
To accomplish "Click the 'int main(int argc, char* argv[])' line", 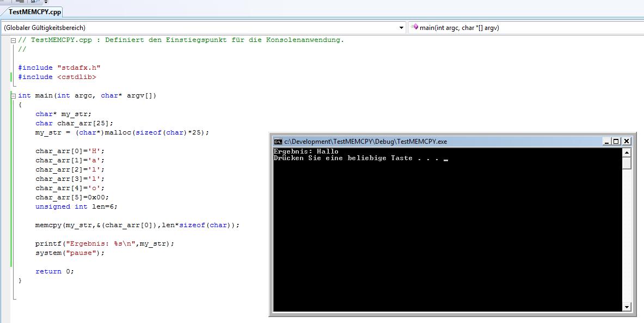I will 87,96.
